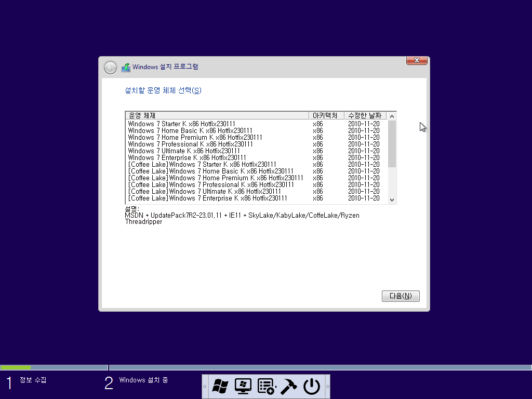Click the setup progress bar
This screenshot has height=399, width=532.
tap(265, 367)
